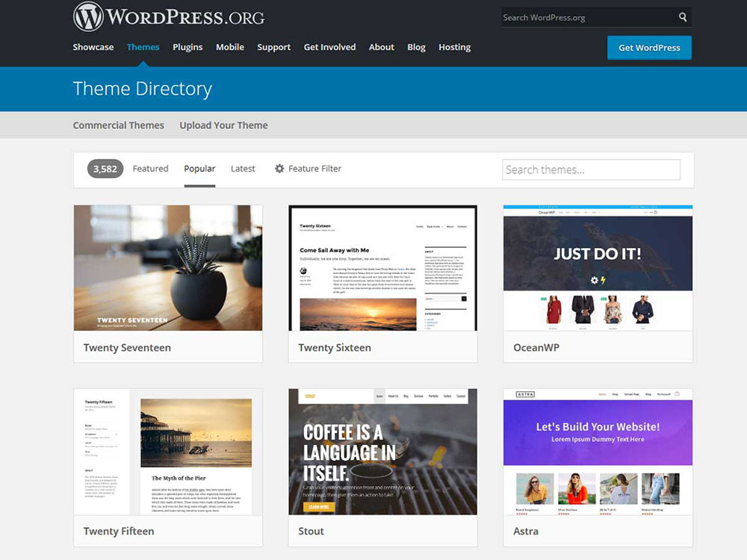Click the search magnifier icon
Image resolution: width=747 pixels, height=560 pixels.
tap(683, 18)
